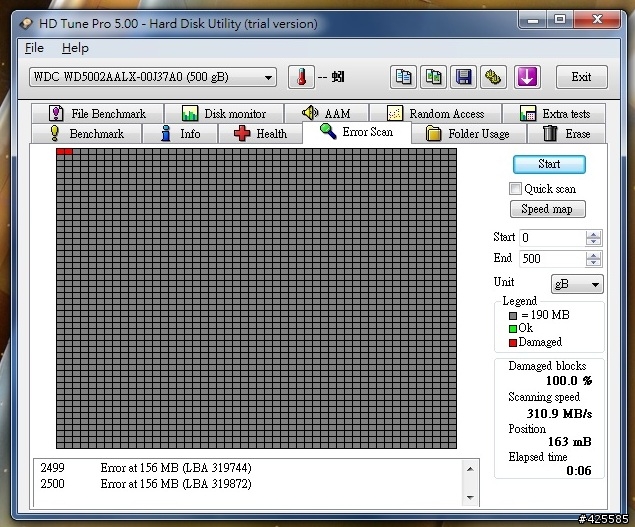Viewport: 635px width, 527px height.
Task: Select error log entry 2500
Action: 248,484
